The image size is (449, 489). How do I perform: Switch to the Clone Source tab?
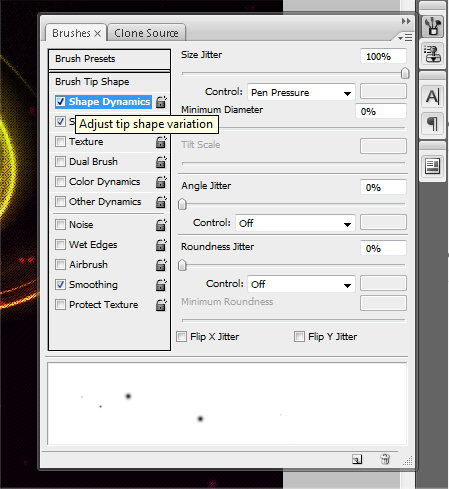pyautogui.click(x=146, y=33)
